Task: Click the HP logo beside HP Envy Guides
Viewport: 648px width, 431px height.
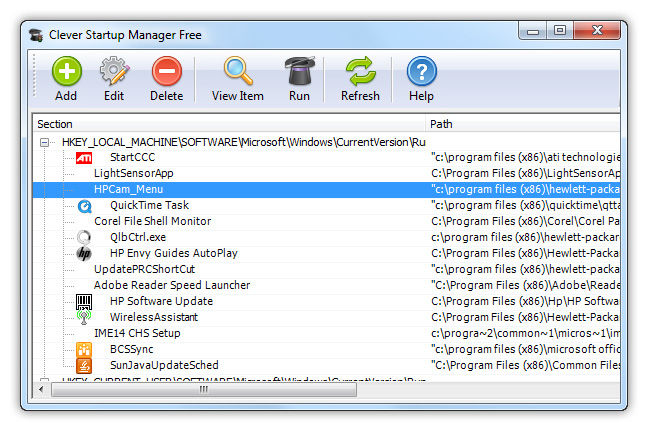Action: [x=84, y=253]
